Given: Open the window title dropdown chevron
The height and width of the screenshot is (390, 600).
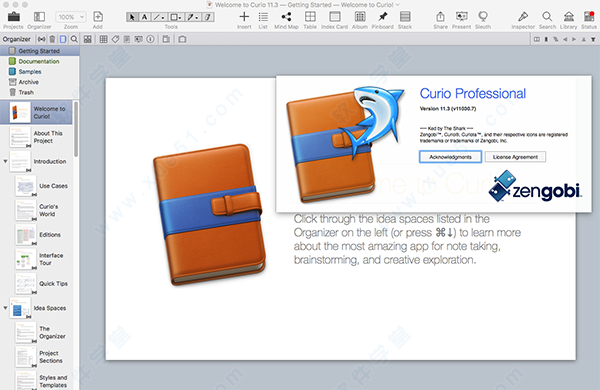Looking at the screenshot, I should coord(397,5).
